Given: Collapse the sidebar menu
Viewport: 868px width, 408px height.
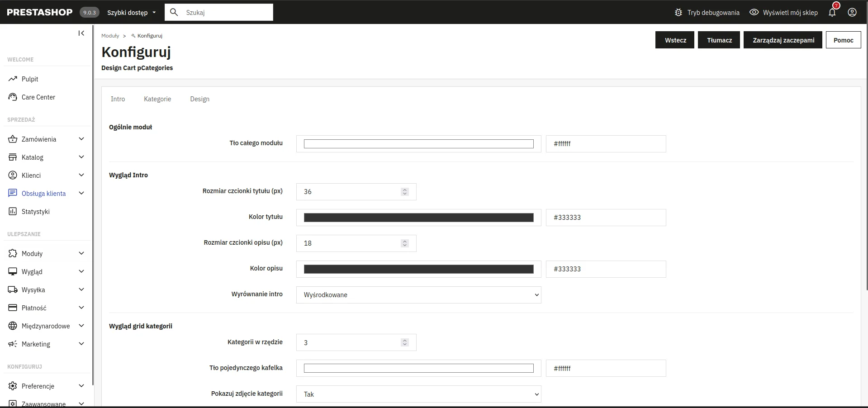Looking at the screenshot, I should [81, 33].
